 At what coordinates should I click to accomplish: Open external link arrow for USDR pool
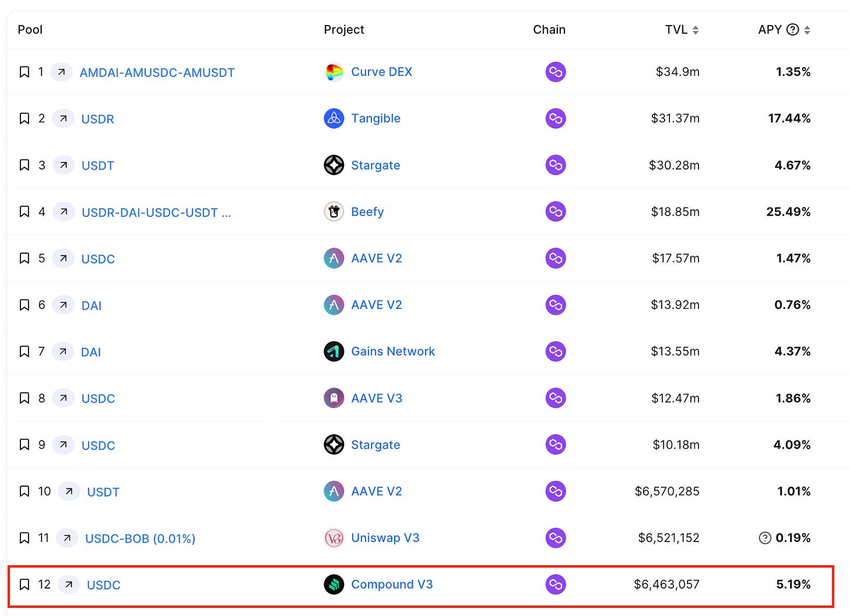point(63,118)
